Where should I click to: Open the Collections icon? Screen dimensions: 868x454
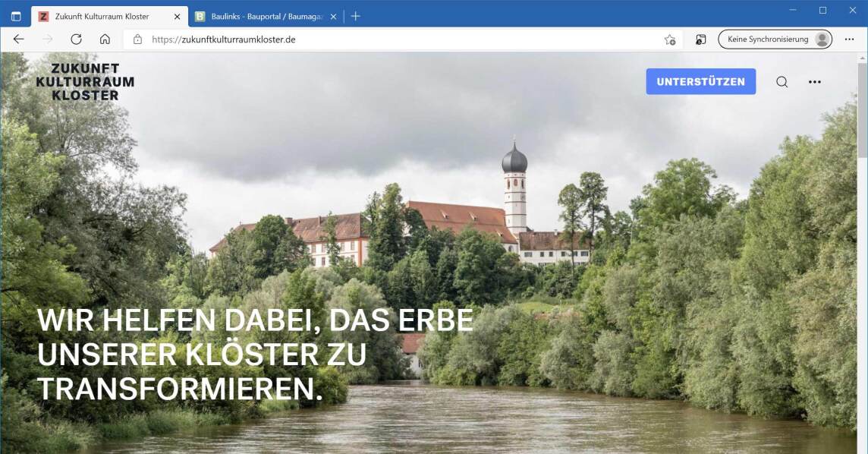tap(701, 39)
